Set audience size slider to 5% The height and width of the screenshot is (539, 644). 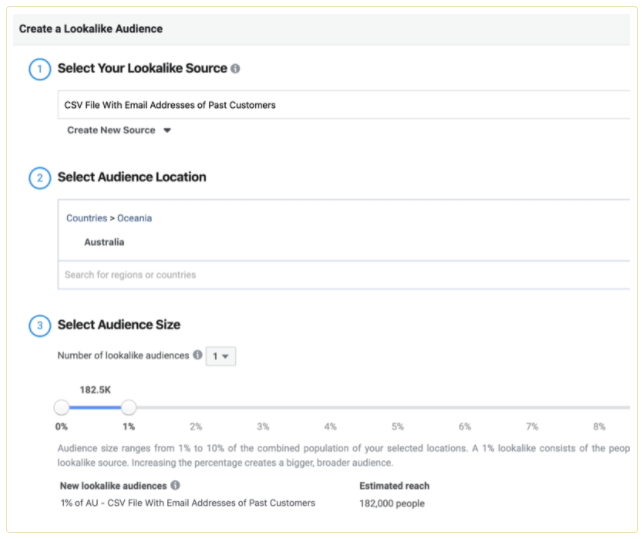pyautogui.click(x=397, y=407)
